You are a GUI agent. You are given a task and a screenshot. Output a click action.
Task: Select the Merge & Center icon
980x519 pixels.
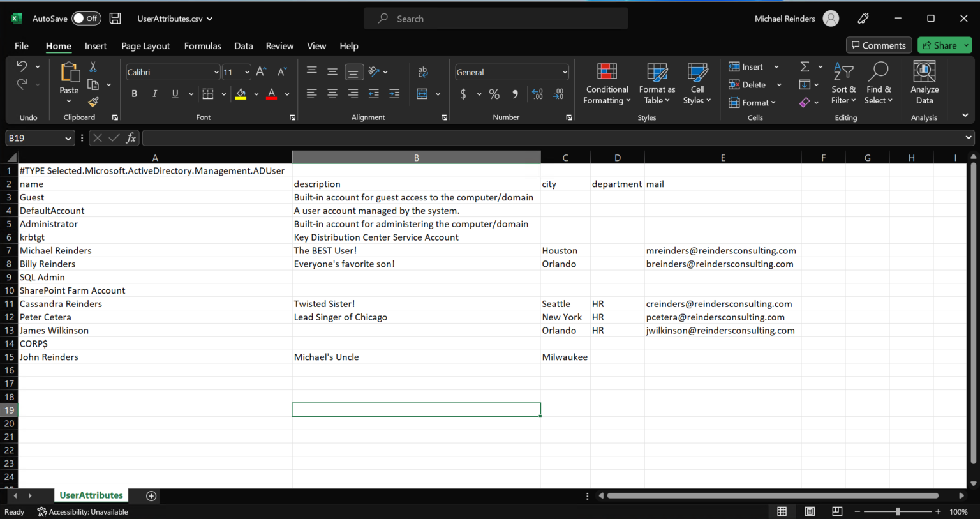(422, 93)
